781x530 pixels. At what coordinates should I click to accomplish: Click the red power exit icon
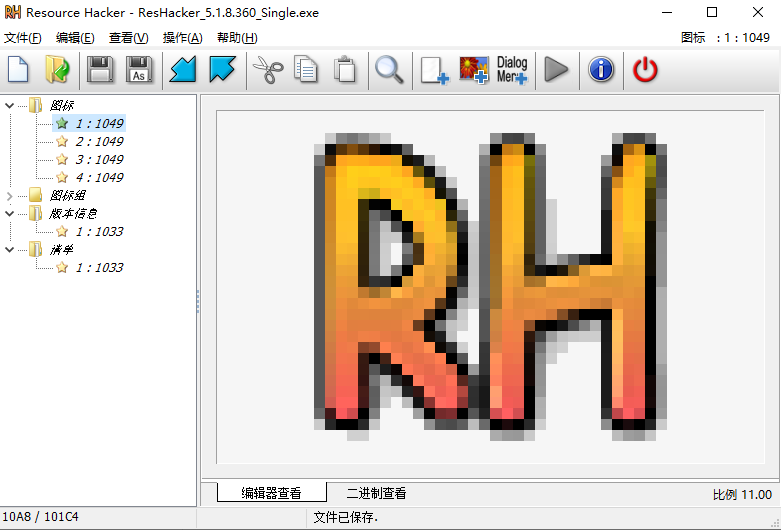click(646, 70)
